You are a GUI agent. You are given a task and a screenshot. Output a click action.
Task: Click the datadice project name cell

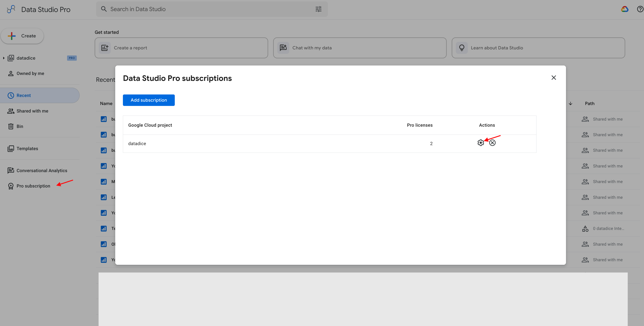tap(137, 144)
